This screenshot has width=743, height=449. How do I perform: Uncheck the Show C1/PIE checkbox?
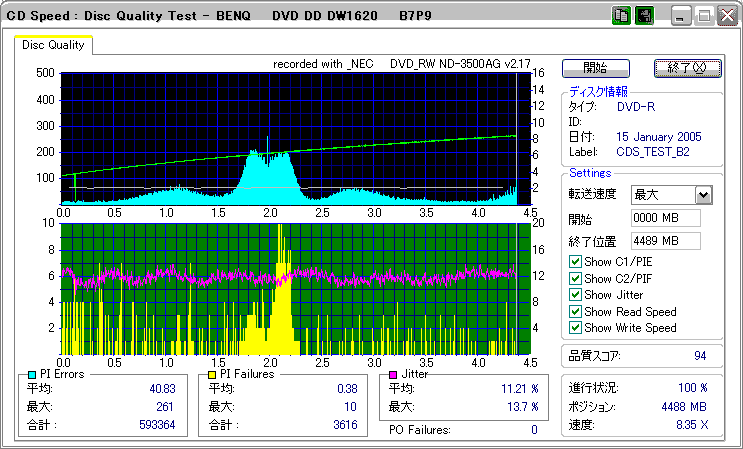(x=574, y=262)
